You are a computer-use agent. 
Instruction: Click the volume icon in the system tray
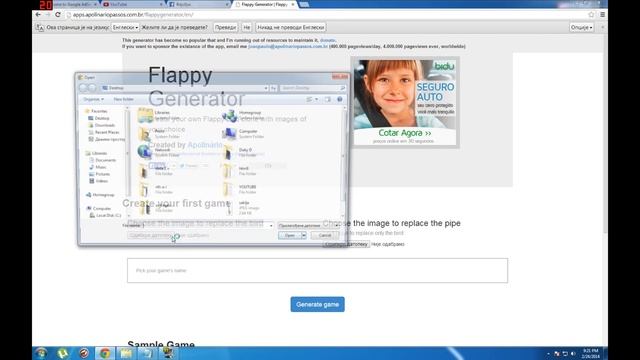pyautogui.click(x=573, y=353)
